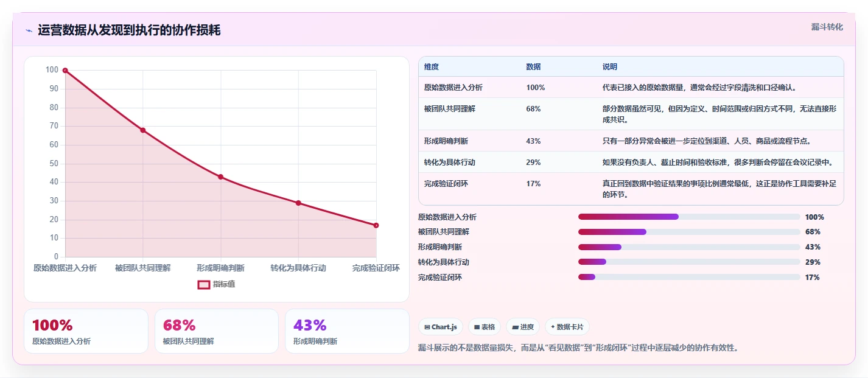The height and width of the screenshot is (378, 868).
Task: Click the 完成验证闭环 cell in the table
Action: [446, 184]
